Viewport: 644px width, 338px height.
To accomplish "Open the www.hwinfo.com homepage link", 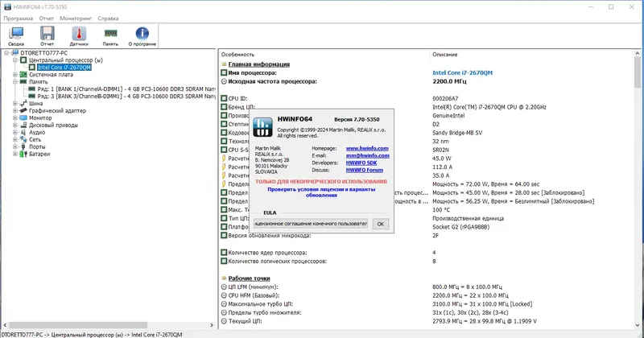I will pyautogui.click(x=367, y=148).
